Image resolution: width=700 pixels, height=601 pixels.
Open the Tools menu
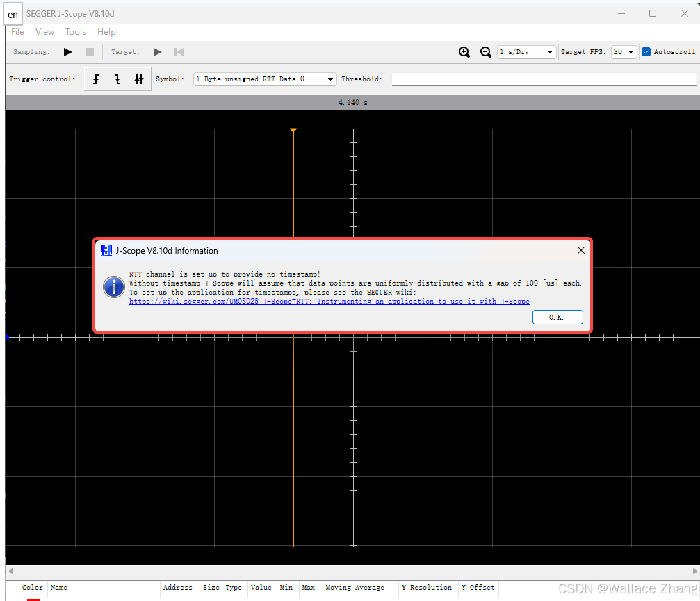point(76,32)
